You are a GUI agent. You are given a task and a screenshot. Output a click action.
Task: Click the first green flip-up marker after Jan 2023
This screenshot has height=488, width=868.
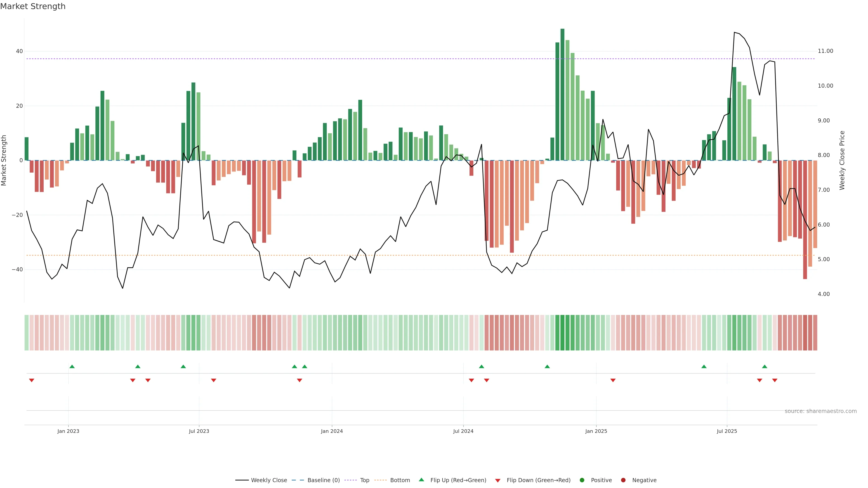72,366
